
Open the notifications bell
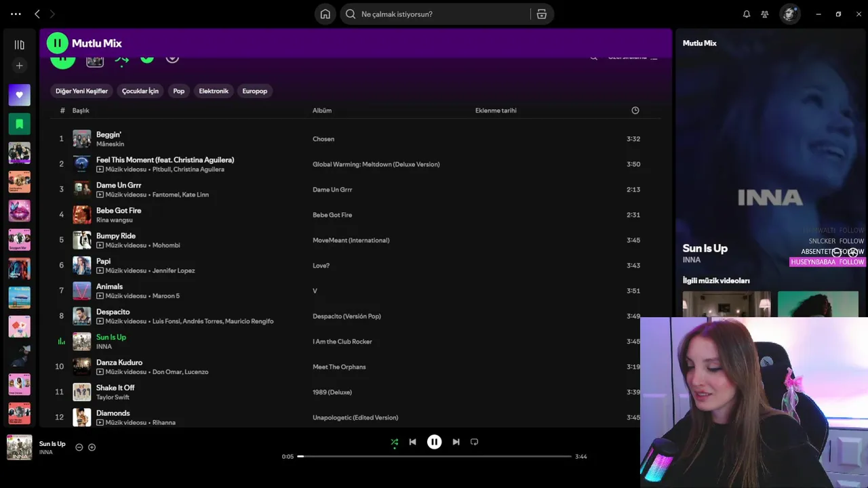[x=747, y=14]
